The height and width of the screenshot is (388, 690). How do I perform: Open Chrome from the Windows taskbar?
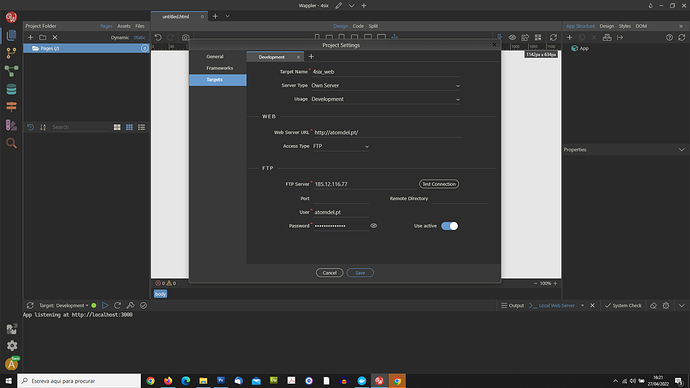pos(150,381)
